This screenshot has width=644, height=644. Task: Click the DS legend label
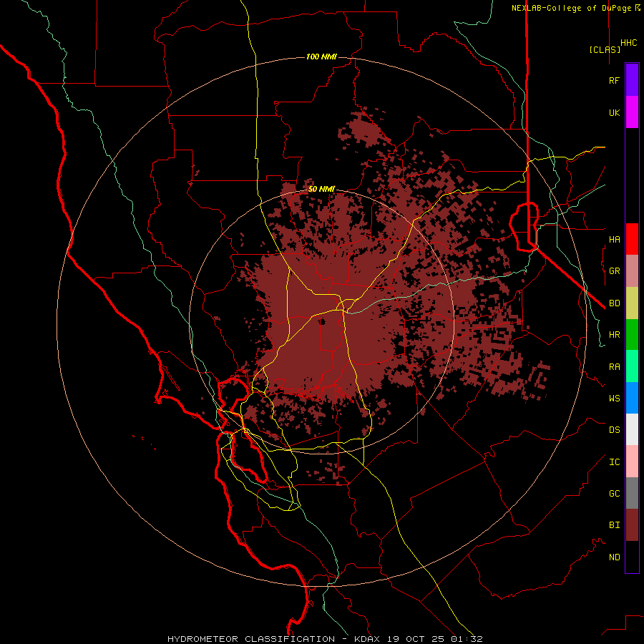[x=614, y=430]
